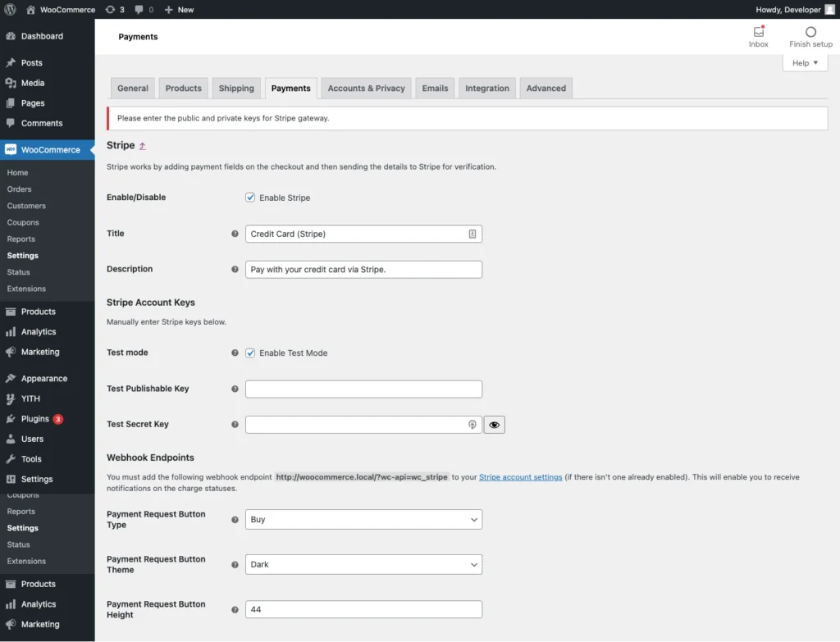Toggle the Enable Test Mode checkbox
This screenshot has height=642, width=840.
(x=250, y=353)
